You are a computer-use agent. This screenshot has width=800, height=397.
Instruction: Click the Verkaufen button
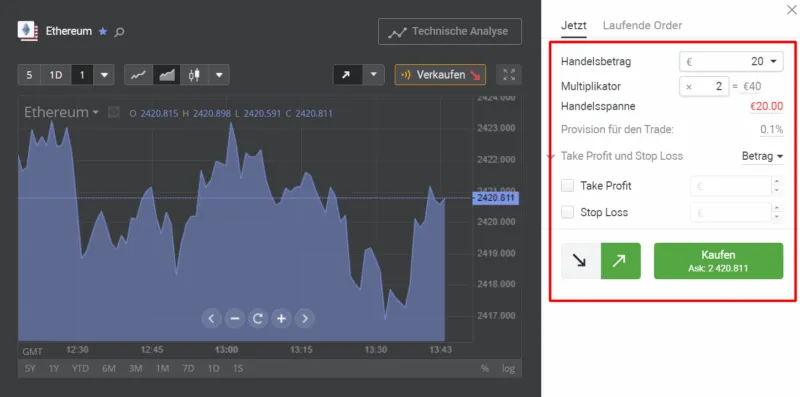[440, 75]
